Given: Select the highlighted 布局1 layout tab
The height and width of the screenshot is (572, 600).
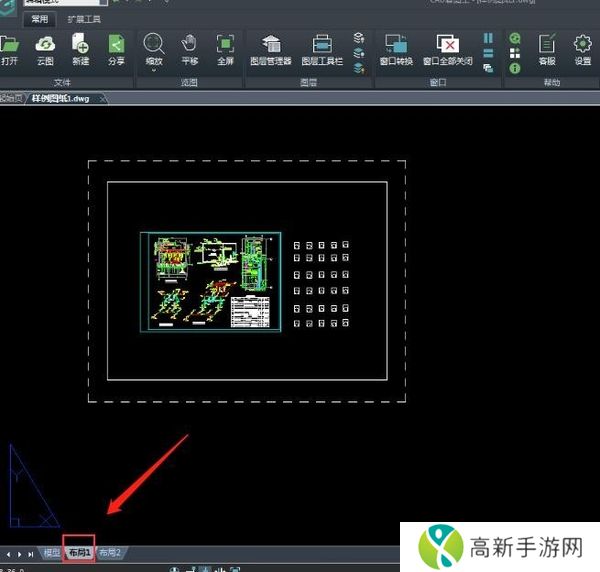Looking at the screenshot, I should 79,553.
